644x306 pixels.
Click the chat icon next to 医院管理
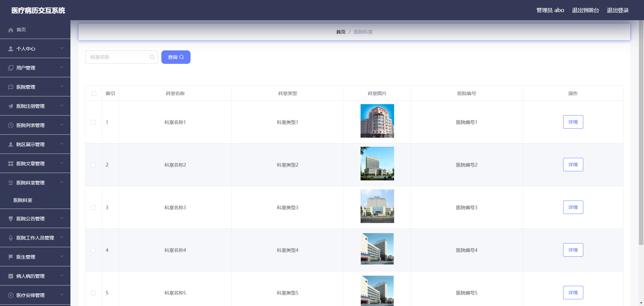pyautogui.click(x=11, y=87)
